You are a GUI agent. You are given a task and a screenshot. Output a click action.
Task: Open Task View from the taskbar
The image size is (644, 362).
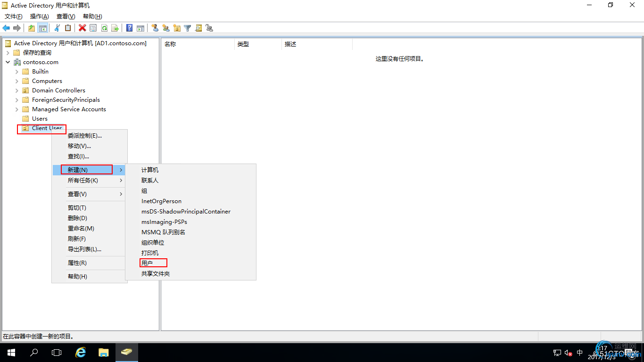tap(57, 353)
